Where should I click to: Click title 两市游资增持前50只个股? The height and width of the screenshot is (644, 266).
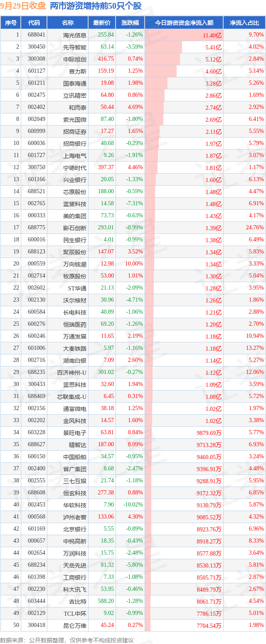click(96, 6)
